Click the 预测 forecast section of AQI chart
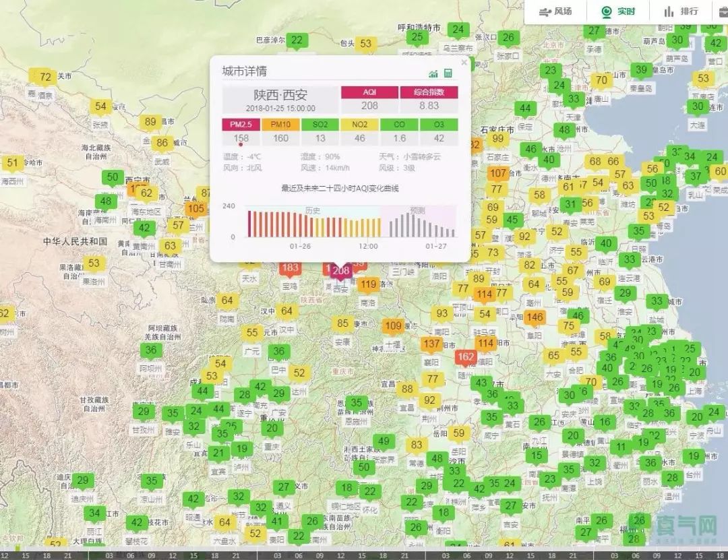 (417, 222)
